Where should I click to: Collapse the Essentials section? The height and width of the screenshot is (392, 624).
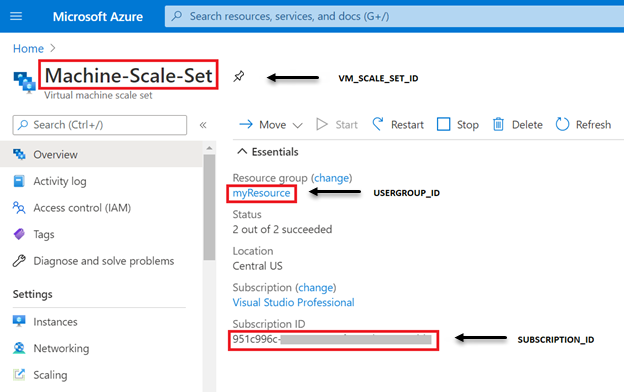tap(242, 151)
